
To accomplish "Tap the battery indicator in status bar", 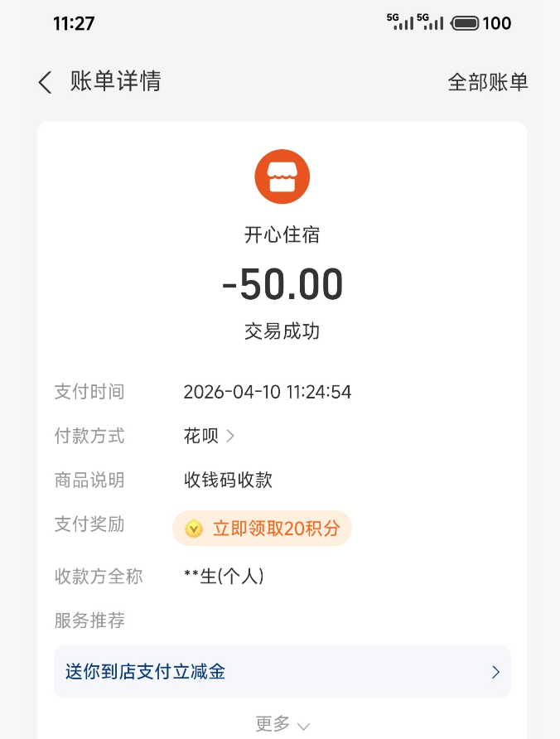I will pos(466,23).
